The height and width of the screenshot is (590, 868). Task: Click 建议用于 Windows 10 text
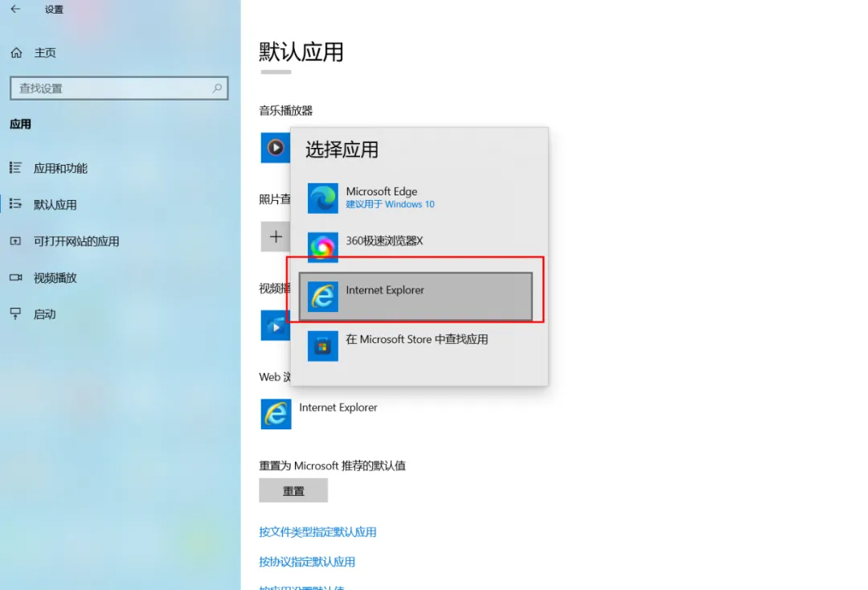pyautogui.click(x=391, y=204)
